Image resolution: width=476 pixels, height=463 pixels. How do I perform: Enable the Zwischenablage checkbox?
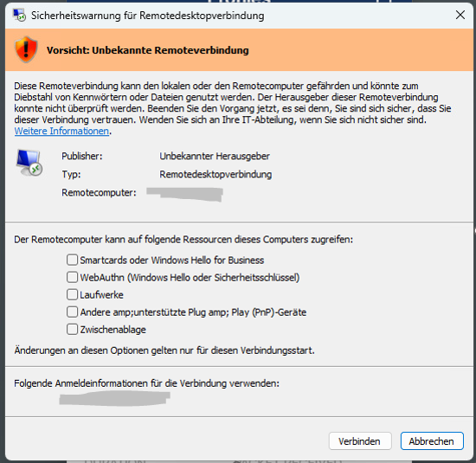pyautogui.click(x=72, y=329)
